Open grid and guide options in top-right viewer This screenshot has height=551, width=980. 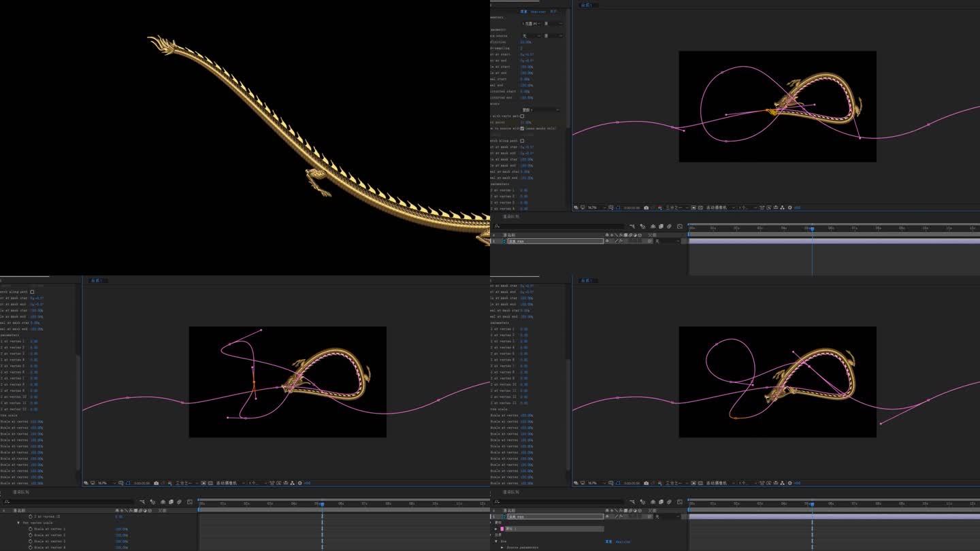pyautogui.click(x=610, y=207)
